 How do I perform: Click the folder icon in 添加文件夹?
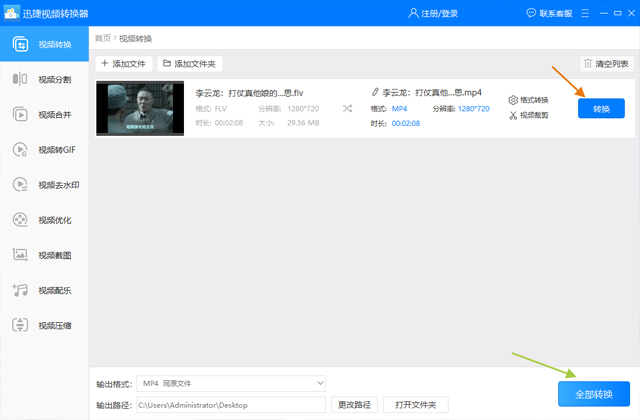coord(167,63)
